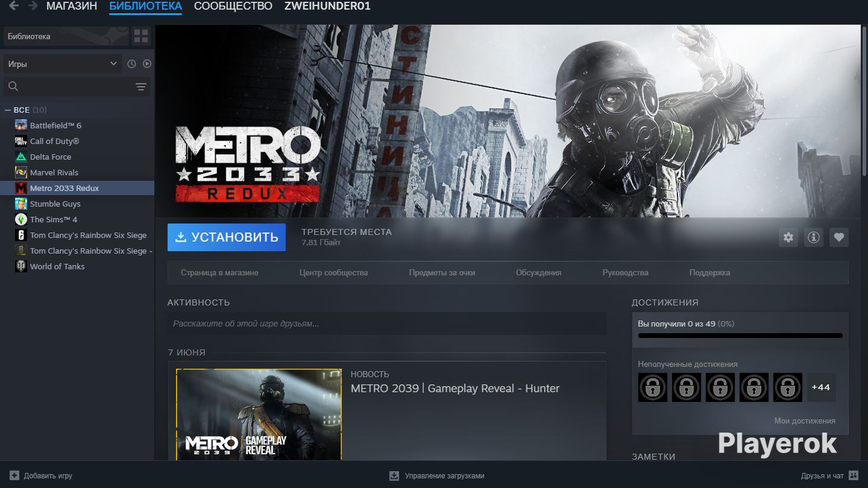Go forward with the right navigation arrow
The height and width of the screenshot is (488, 868).
pyautogui.click(x=32, y=6)
